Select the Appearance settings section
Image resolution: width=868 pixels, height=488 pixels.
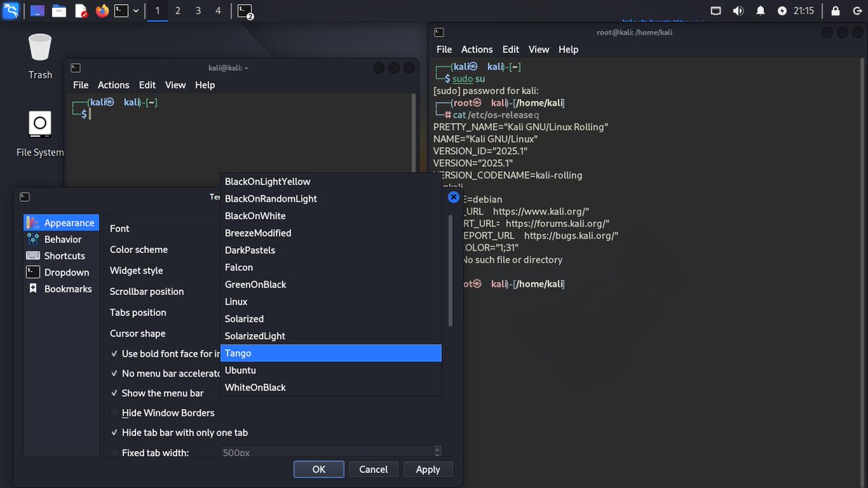[61, 222]
